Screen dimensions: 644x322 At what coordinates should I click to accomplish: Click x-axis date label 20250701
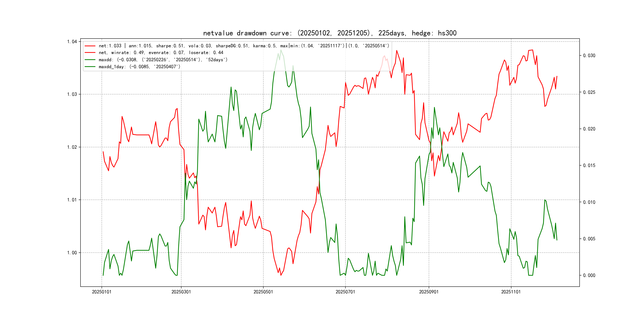click(345, 292)
